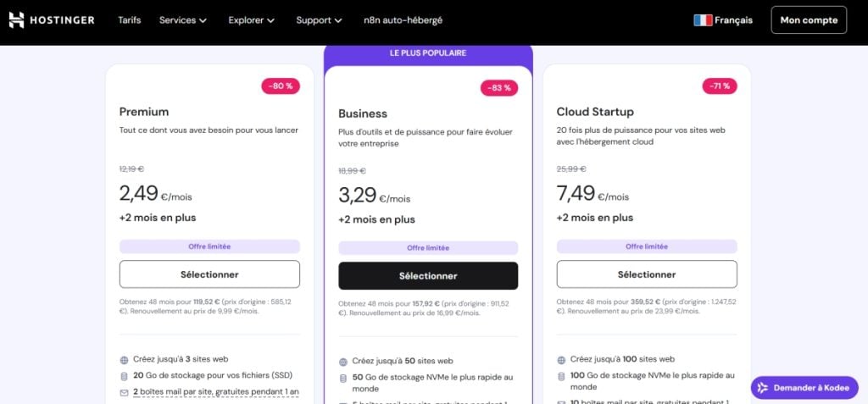Click the globe icon in Premium features
This screenshot has width=868, height=404.
pyautogui.click(x=125, y=360)
